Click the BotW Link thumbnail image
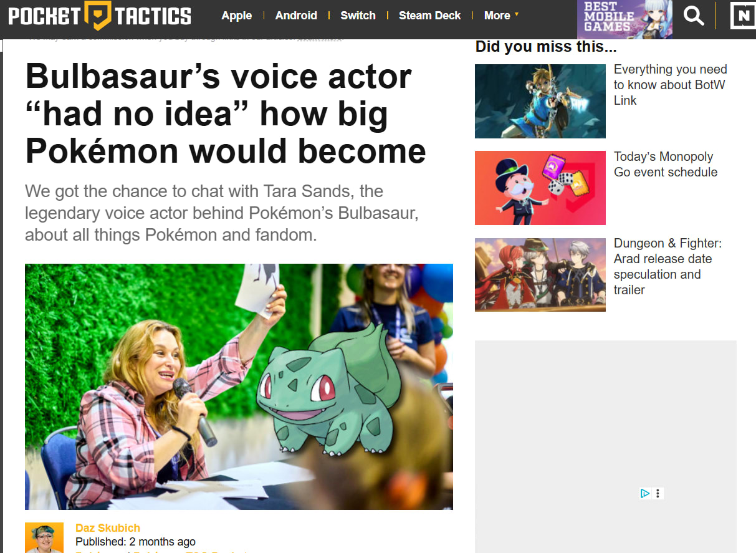Screen dimensions: 756x553 540,101
